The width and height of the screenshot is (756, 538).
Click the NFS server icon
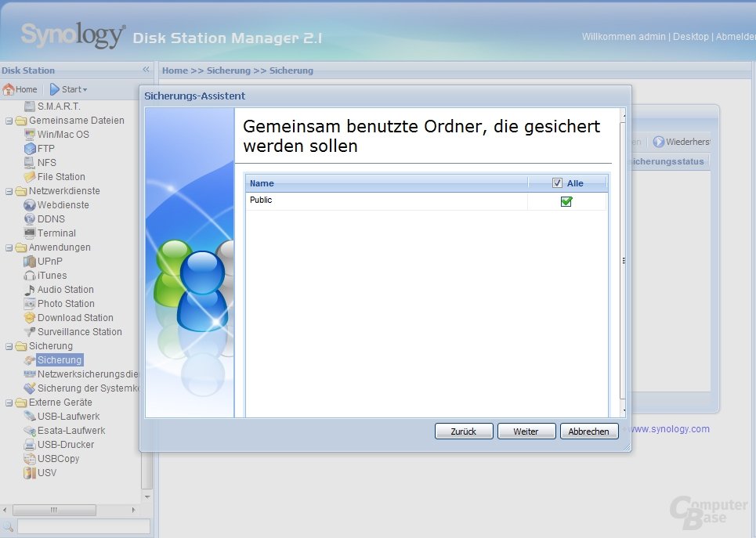30,162
